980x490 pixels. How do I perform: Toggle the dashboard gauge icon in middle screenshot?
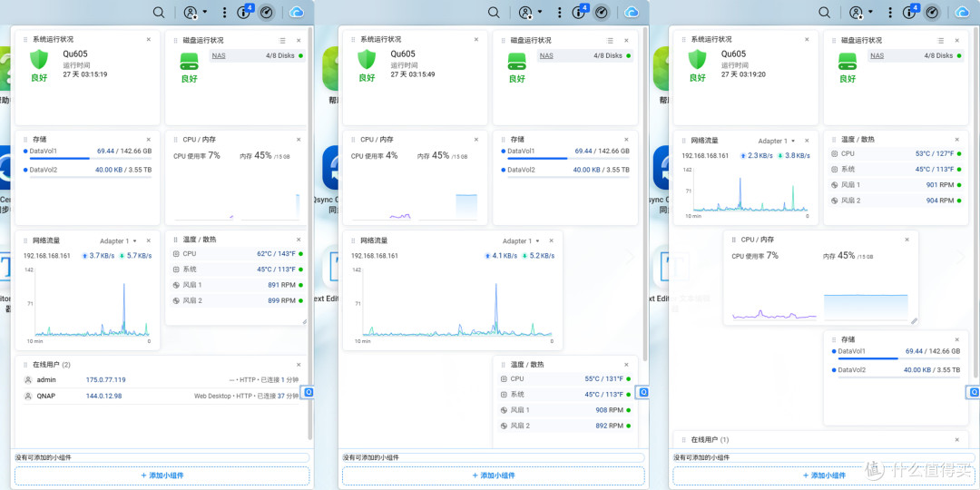click(x=602, y=13)
